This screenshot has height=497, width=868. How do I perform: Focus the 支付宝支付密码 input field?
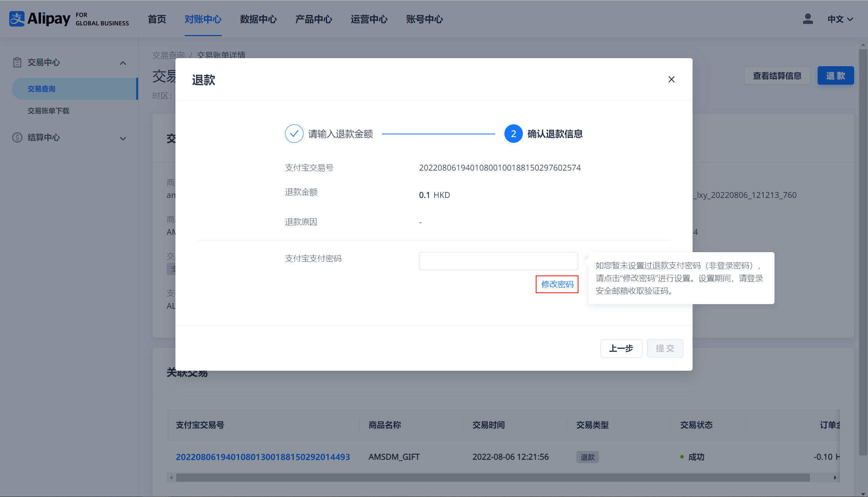pyautogui.click(x=498, y=261)
